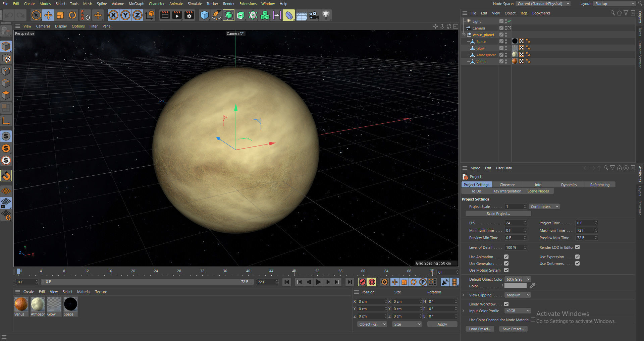Enable Polygons mode in left sidebar

tap(6, 95)
